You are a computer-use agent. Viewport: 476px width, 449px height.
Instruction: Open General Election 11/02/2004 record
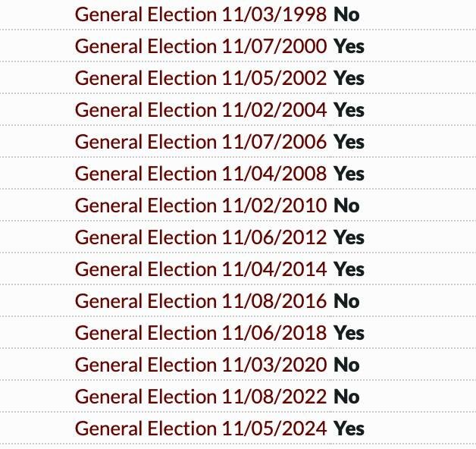[201, 110]
